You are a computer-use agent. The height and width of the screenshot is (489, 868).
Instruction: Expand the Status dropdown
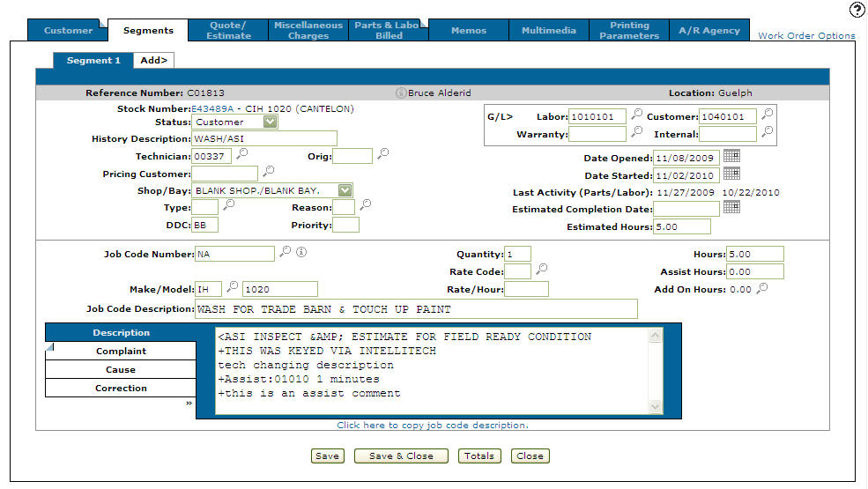click(270, 122)
